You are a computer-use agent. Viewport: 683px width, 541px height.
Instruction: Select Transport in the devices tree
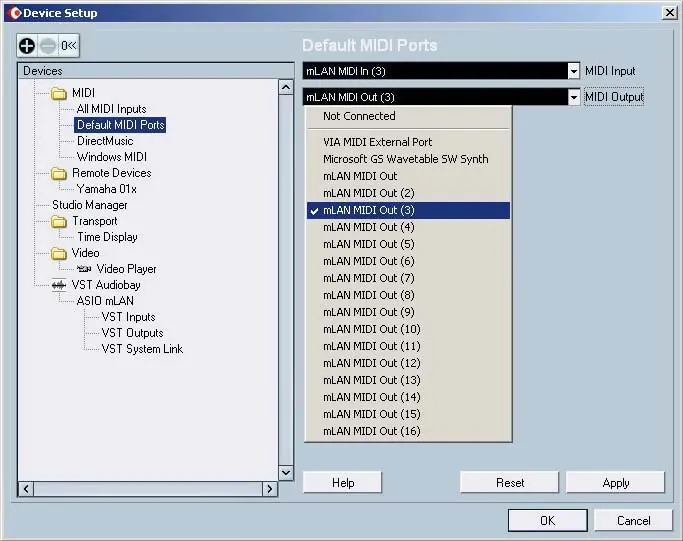(95, 221)
